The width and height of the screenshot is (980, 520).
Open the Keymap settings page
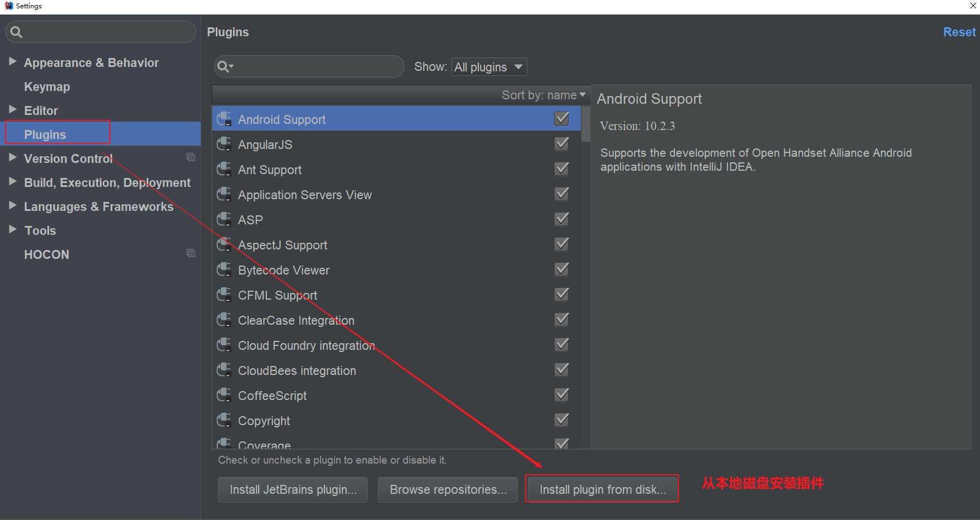tap(47, 86)
